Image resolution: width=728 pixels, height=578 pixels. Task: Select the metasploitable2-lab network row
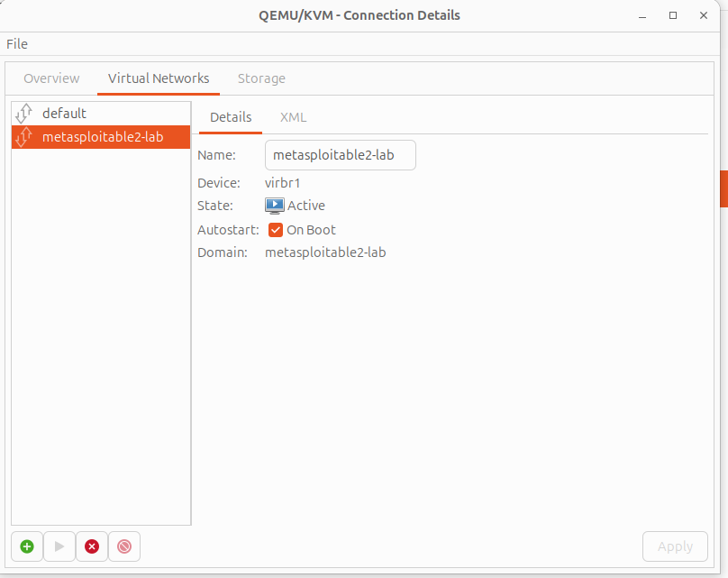pyautogui.click(x=101, y=137)
